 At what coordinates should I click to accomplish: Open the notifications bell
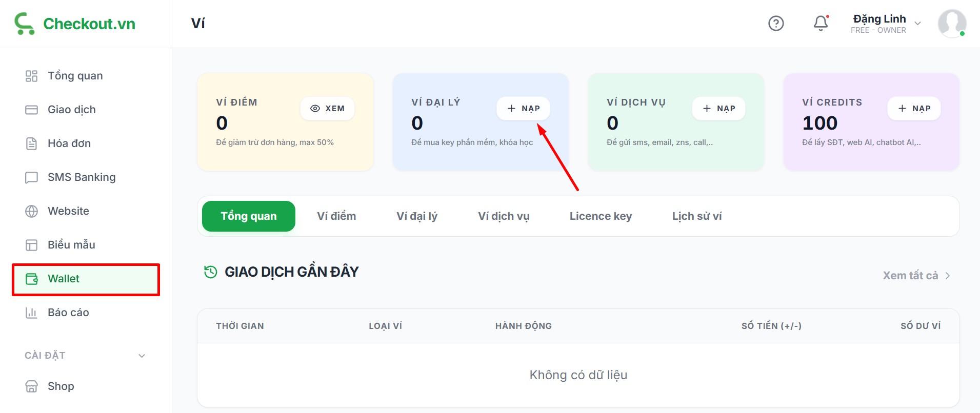(x=821, y=24)
